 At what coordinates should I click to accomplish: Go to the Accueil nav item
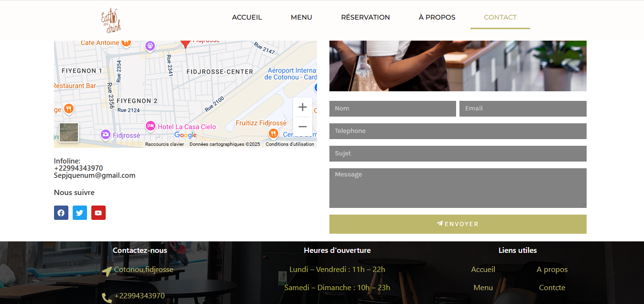tap(247, 17)
